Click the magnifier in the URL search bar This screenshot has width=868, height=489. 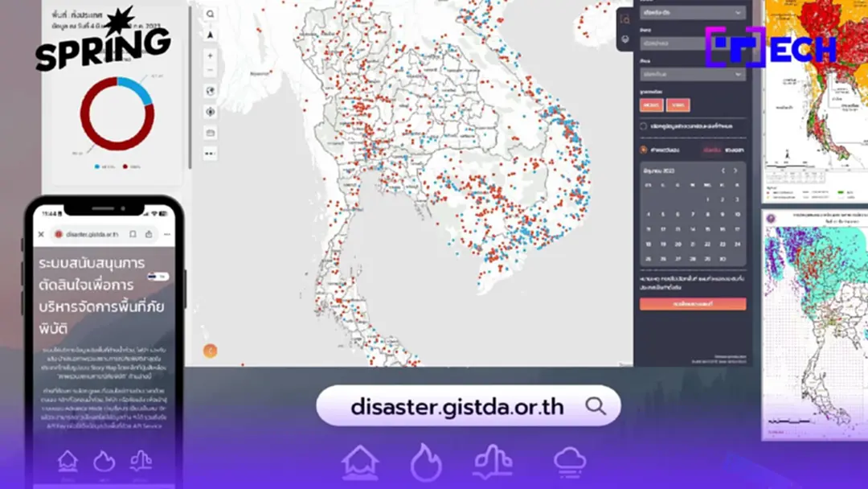click(x=596, y=406)
